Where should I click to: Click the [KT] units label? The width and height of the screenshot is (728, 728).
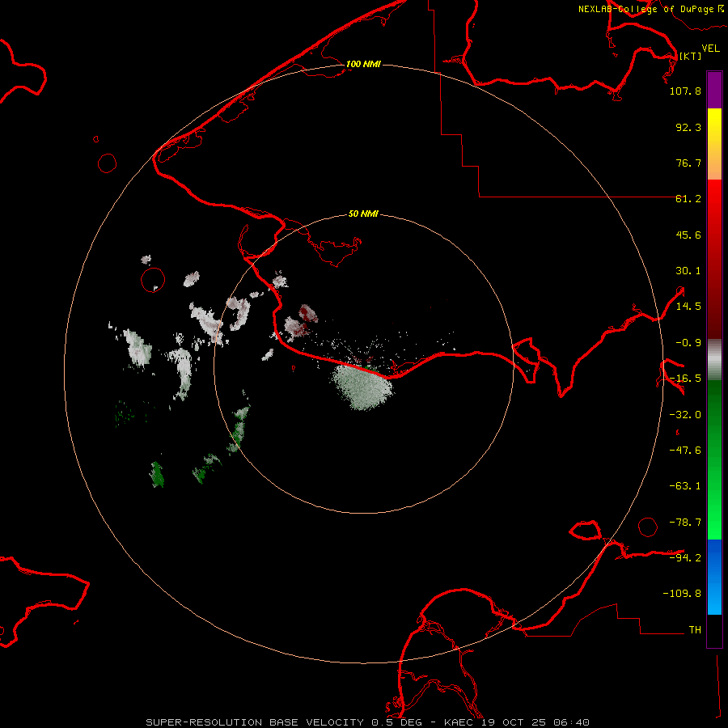click(x=690, y=56)
